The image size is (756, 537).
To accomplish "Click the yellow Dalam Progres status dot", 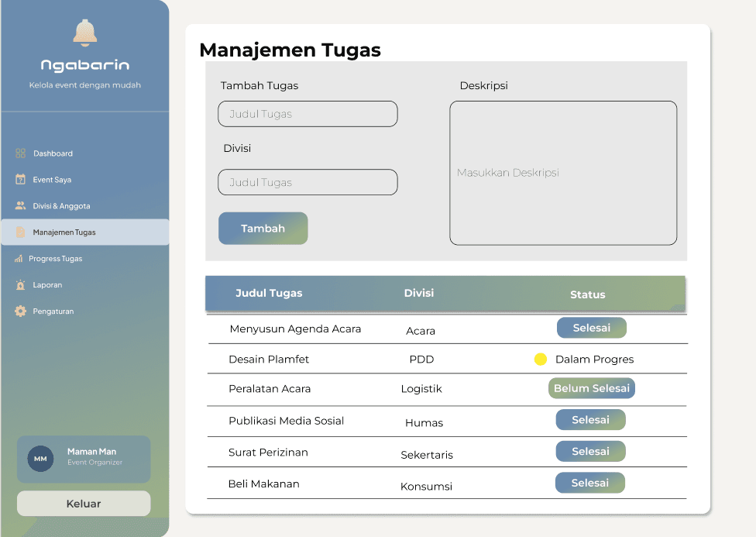I will [x=541, y=360].
